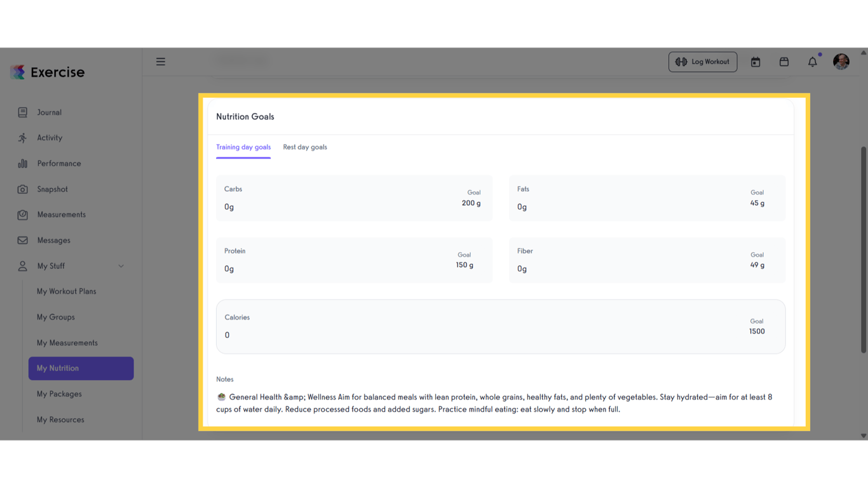Click the scroll down arrow

coord(864,436)
